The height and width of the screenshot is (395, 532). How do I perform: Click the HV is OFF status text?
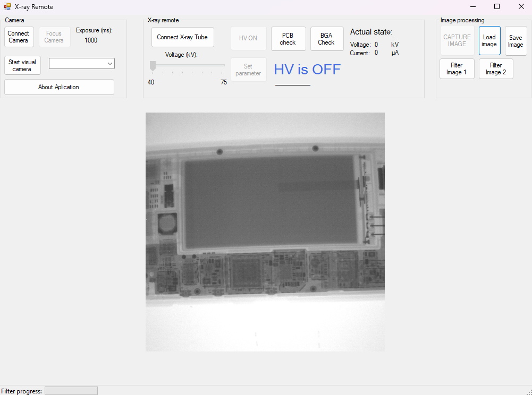307,70
